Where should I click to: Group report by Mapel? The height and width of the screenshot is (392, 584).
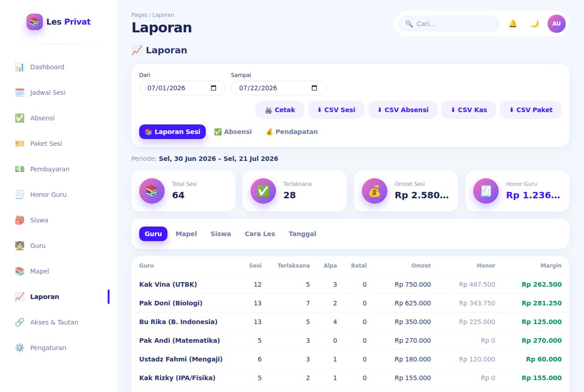coord(186,234)
